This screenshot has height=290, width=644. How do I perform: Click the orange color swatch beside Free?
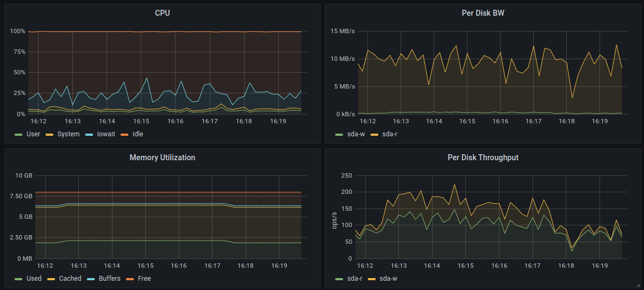click(x=130, y=279)
